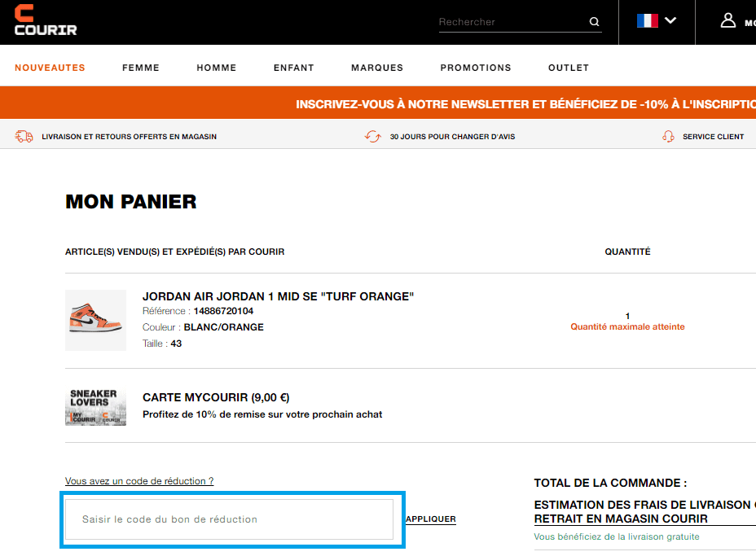Open the language selector chevron
This screenshot has width=756, height=556.
click(x=670, y=20)
